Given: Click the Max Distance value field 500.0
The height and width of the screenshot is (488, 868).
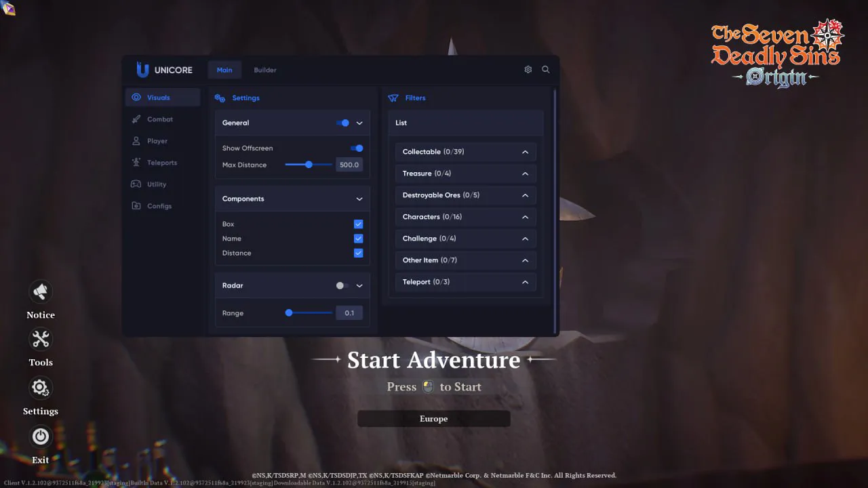Looking at the screenshot, I should 349,165.
